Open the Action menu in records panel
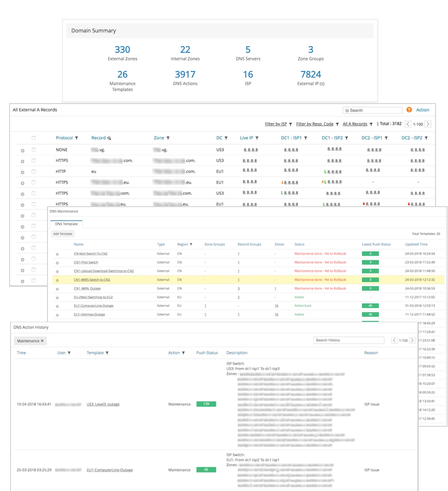This screenshot has width=448, height=491. 422,110
